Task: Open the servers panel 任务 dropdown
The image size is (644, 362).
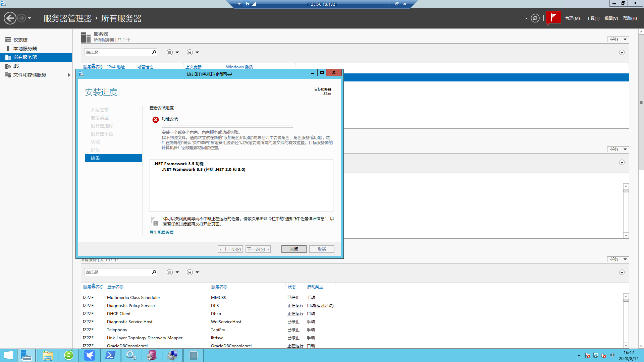Action: coord(618,40)
